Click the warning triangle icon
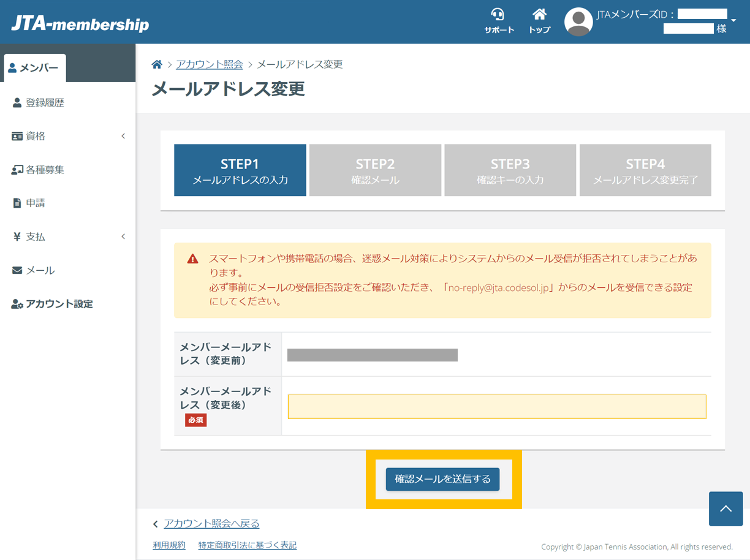The width and height of the screenshot is (750, 560). tap(193, 259)
